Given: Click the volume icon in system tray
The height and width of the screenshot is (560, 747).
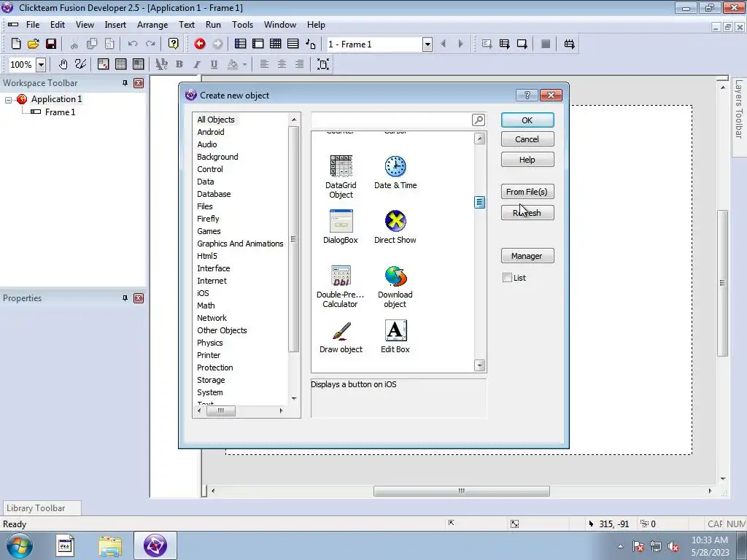Looking at the screenshot, I should tap(673, 546).
